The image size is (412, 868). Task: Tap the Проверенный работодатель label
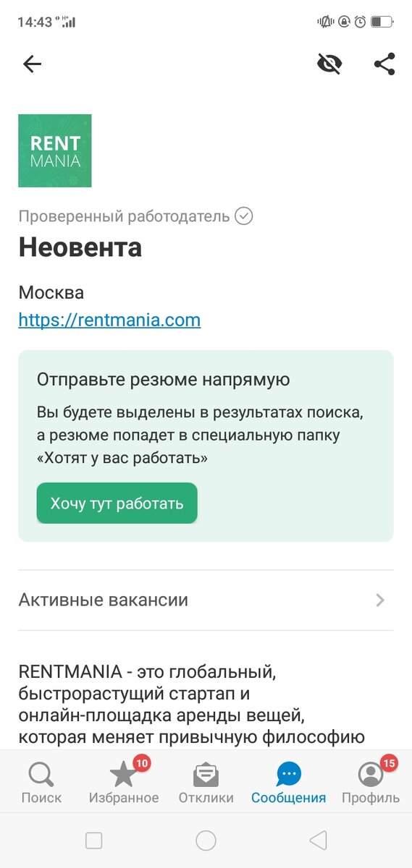[x=124, y=216]
